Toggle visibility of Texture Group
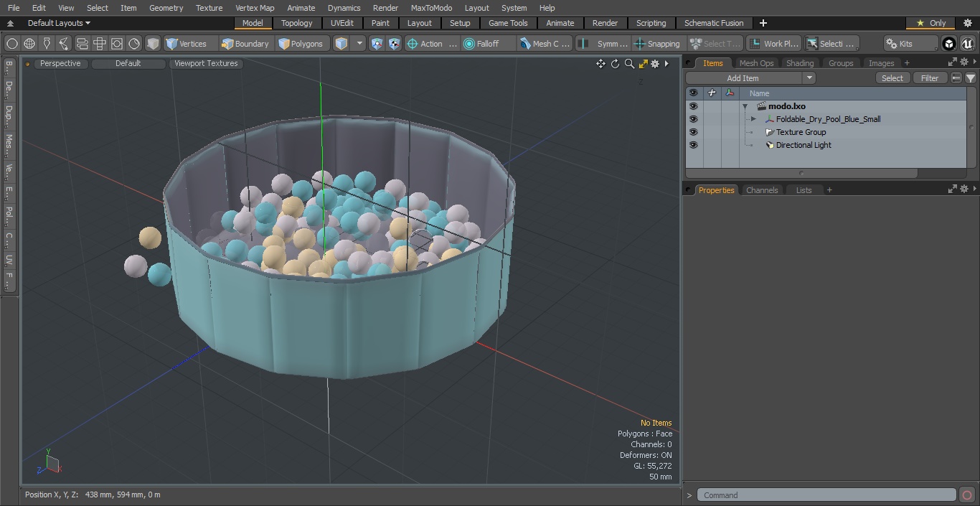The image size is (980, 506). tap(693, 132)
